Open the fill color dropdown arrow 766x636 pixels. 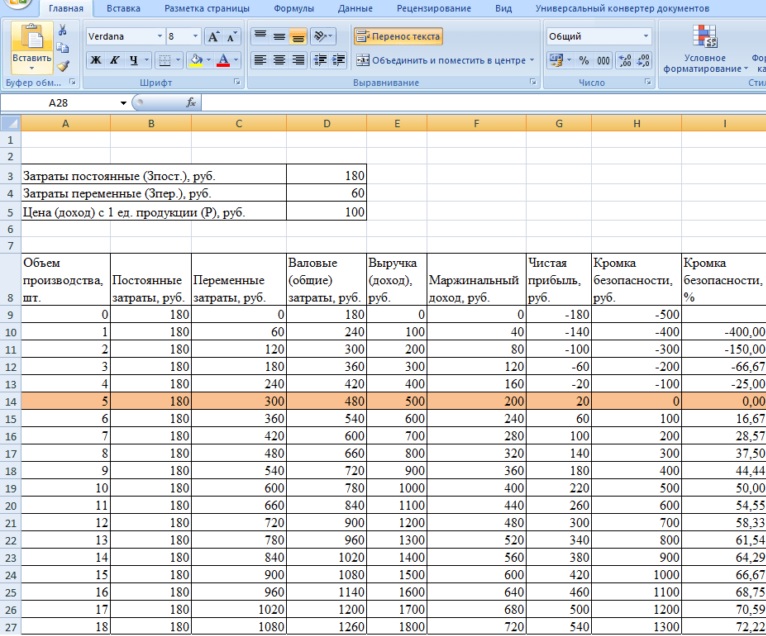(209, 60)
